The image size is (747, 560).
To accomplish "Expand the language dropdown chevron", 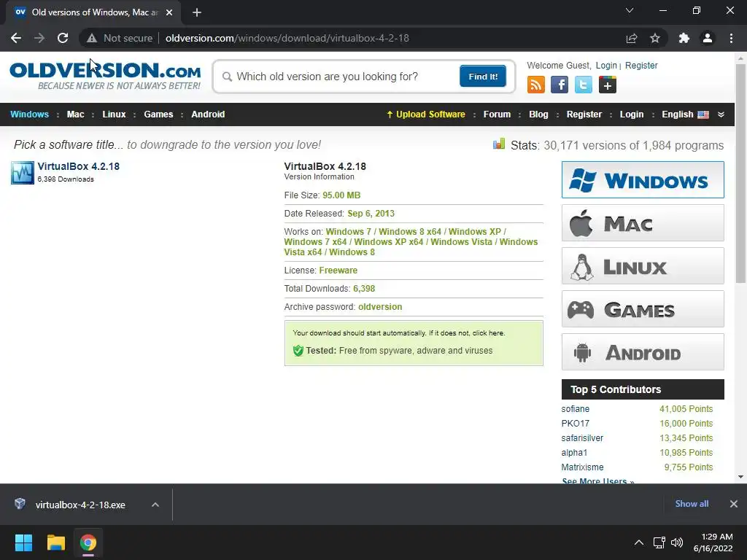I will [x=721, y=114].
